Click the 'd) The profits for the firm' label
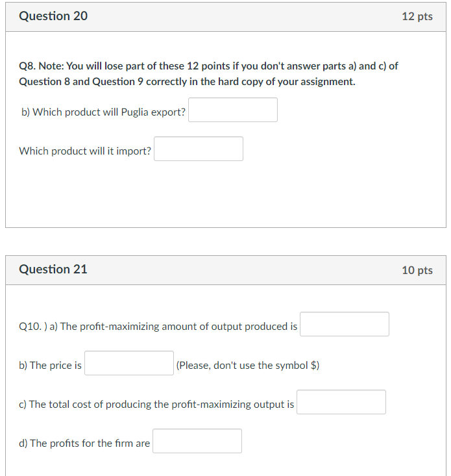This screenshot has width=451, height=476. click(x=84, y=444)
